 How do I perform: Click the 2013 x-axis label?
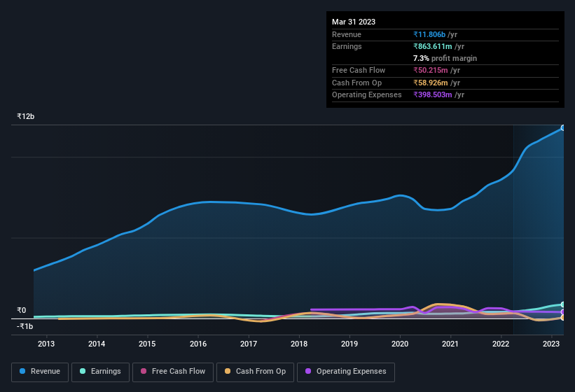[x=46, y=344]
